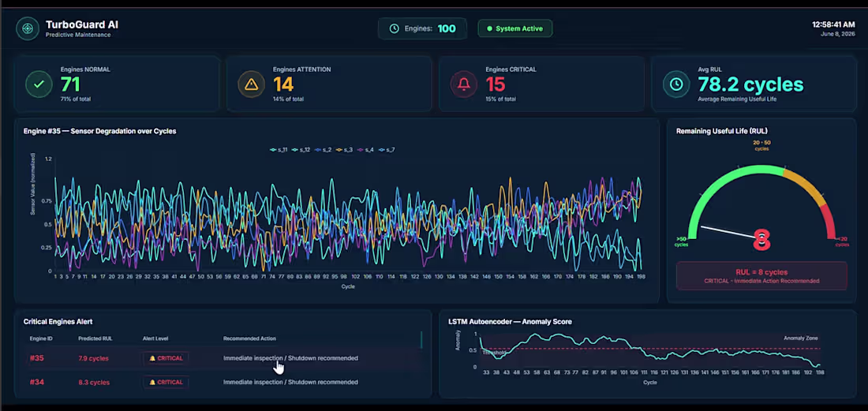Viewport: 868px width, 411px height.
Task: Click the Threshold label on the anomaly chart
Action: (494, 353)
